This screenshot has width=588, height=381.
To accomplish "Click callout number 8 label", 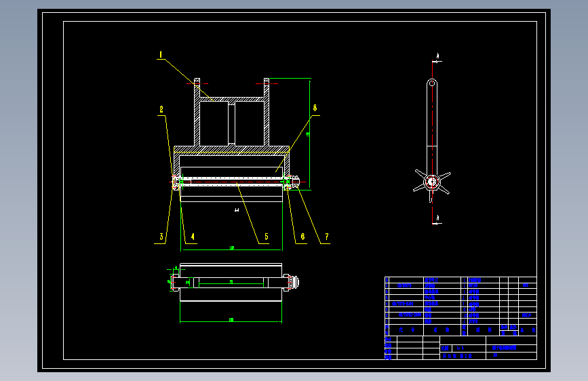I will point(315,108).
